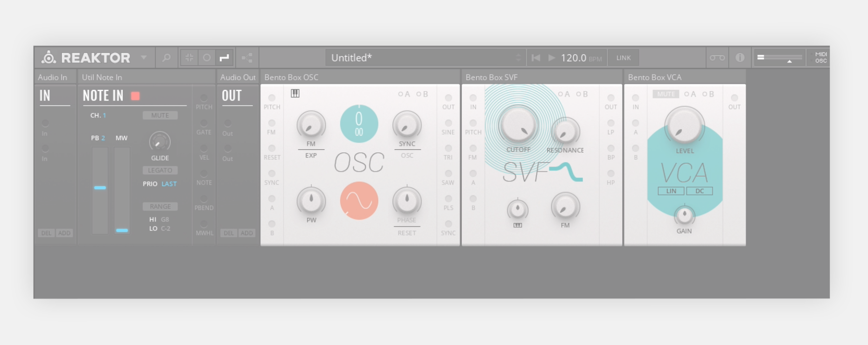Change the HI note value G8
The height and width of the screenshot is (345, 868).
tap(165, 220)
